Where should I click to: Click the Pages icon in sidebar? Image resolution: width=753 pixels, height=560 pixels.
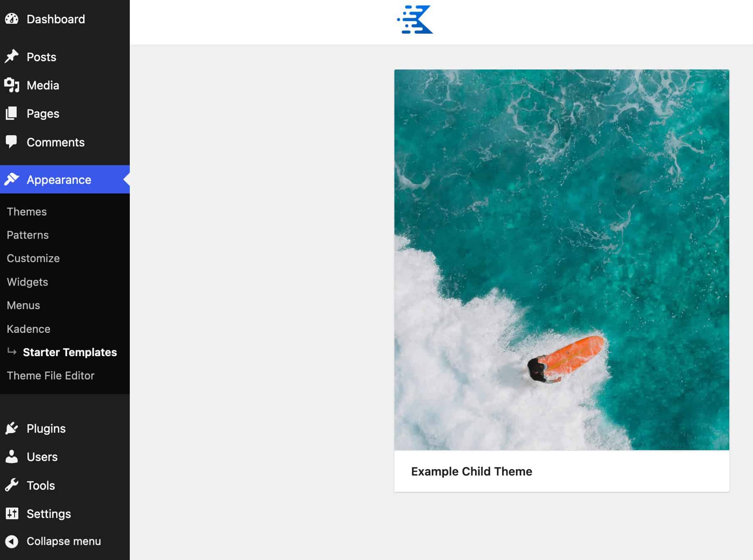click(x=12, y=114)
